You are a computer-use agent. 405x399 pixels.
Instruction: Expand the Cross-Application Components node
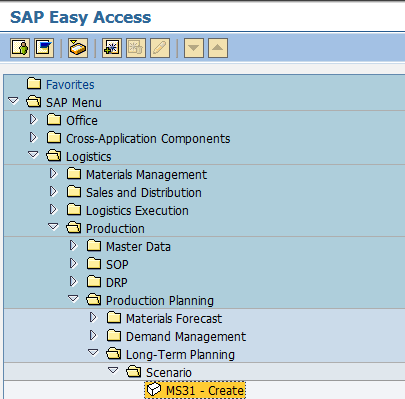coord(33,137)
